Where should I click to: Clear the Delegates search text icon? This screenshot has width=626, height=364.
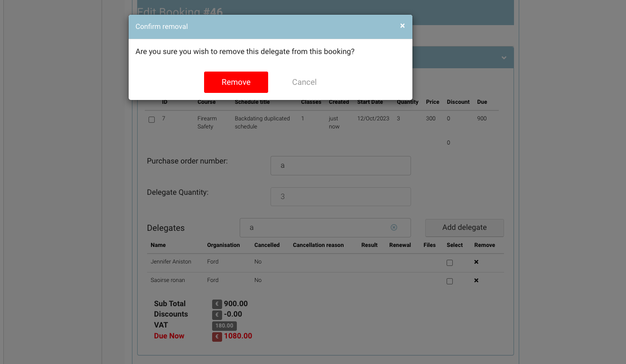[x=393, y=227]
